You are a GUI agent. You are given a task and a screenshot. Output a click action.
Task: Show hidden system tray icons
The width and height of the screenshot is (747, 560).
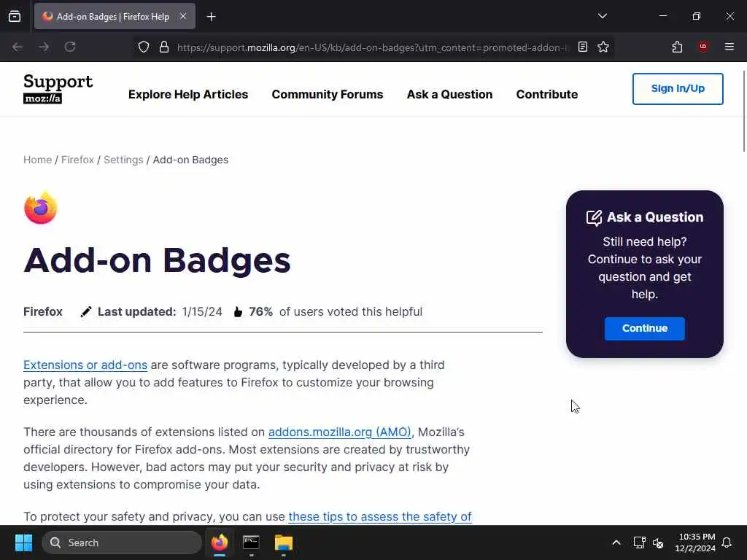click(x=616, y=542)
